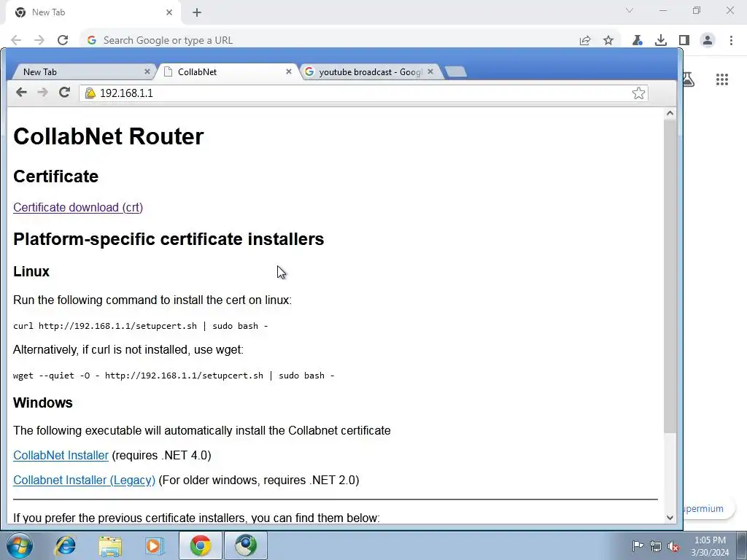Open the CollabNet Installer link

[61, 455]
